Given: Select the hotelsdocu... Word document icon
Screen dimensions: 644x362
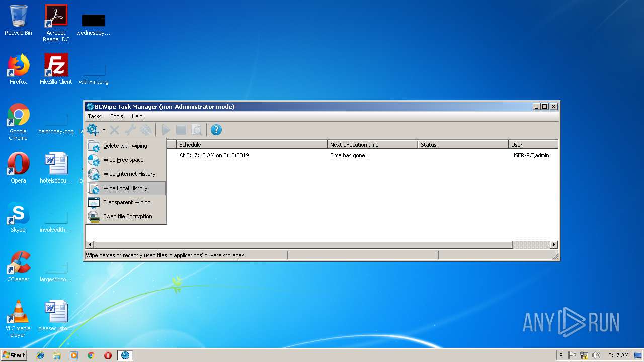Looking at the screenshot, I should click(x=56, y=168).
